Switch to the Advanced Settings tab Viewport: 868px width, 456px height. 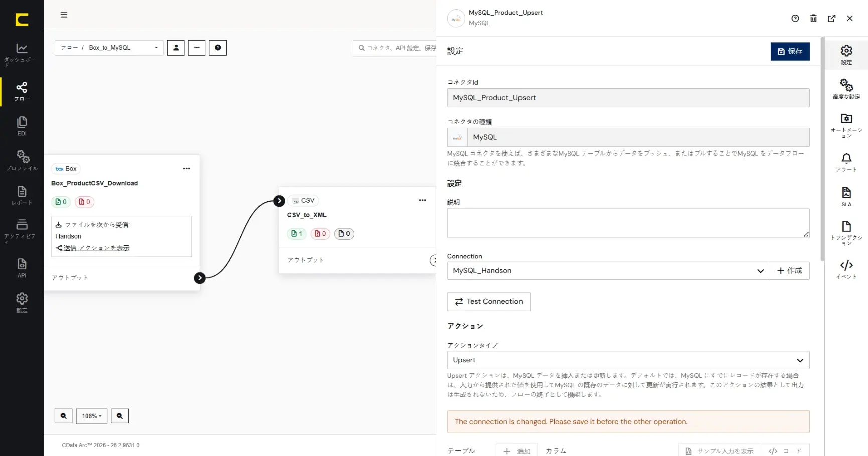(846, 89)
